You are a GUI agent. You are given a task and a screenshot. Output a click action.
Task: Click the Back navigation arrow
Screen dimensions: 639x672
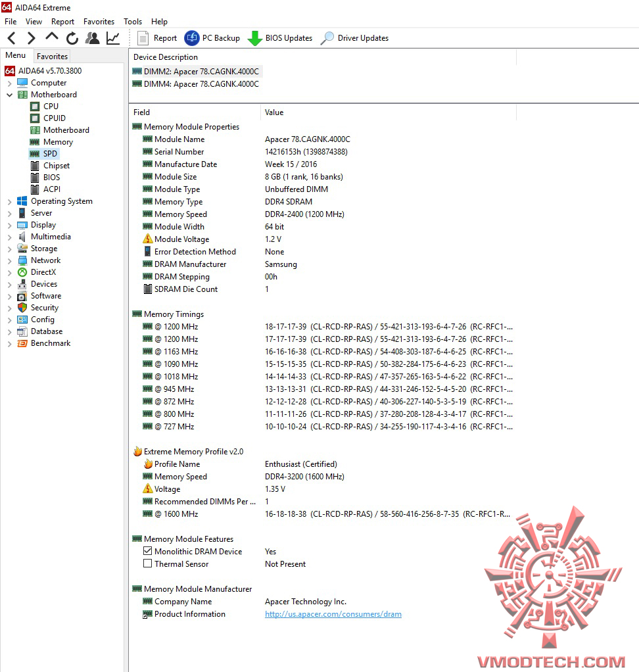click(12, 38)
